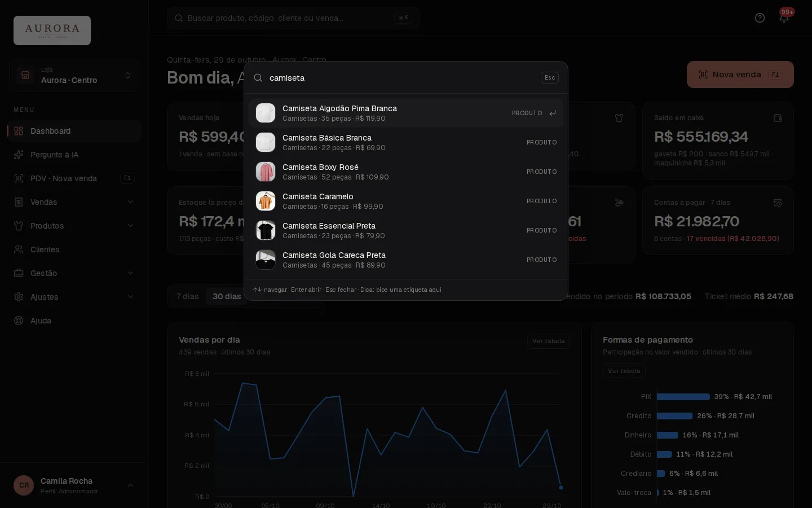Viewport: 812px width, 508px height.
Task: Expand the Ajustes submenu chevron
Action: point(131,297)
